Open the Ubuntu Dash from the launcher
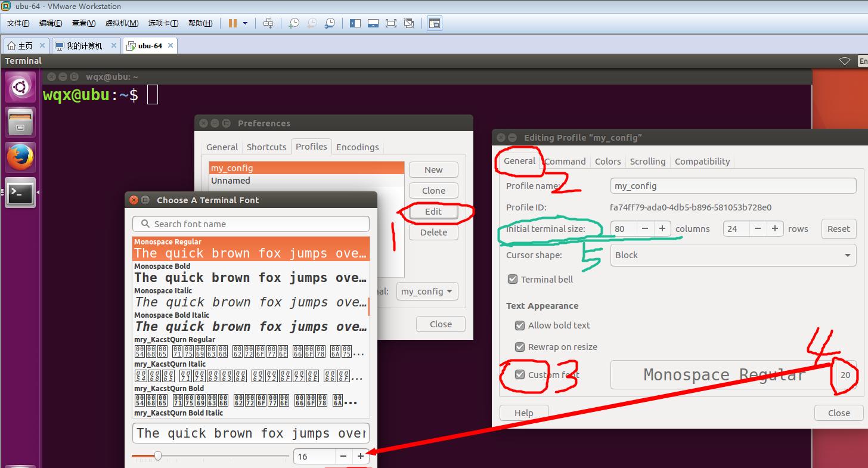868x468 pixels. point(20,88)
